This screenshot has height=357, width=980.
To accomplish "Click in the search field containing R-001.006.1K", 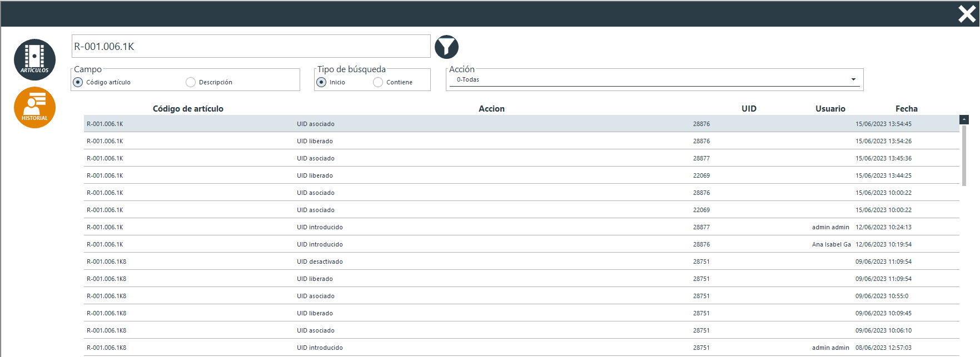I will pyautogui.click(x=250, y=47).
